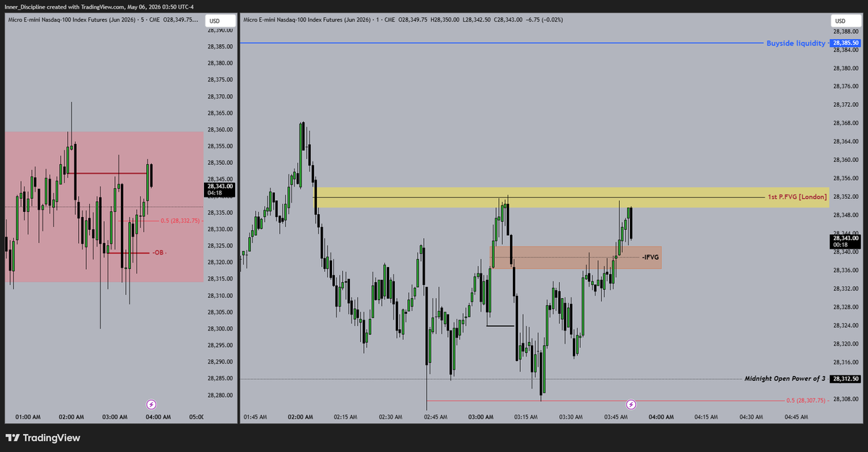This screenshot has width=868, height=452.
Task: Click the 28,368.00 price axis label
Action: pos(845,123)
